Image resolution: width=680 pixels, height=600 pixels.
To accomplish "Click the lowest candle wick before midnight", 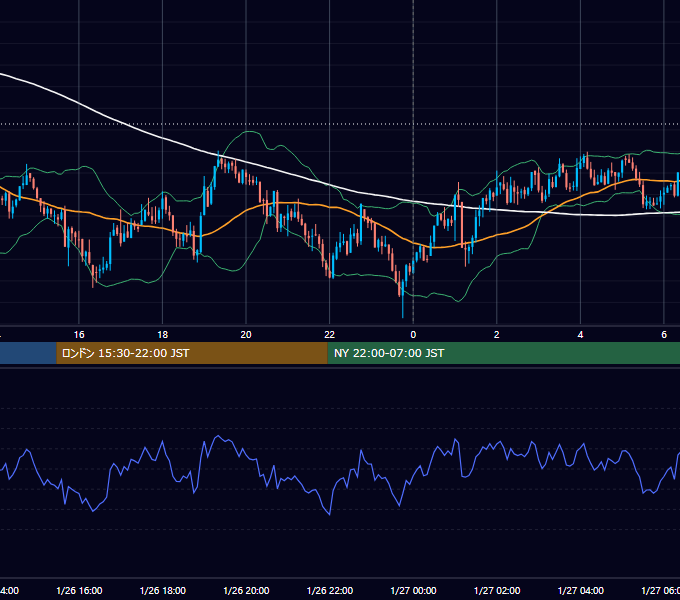I will tap(403, 307).
